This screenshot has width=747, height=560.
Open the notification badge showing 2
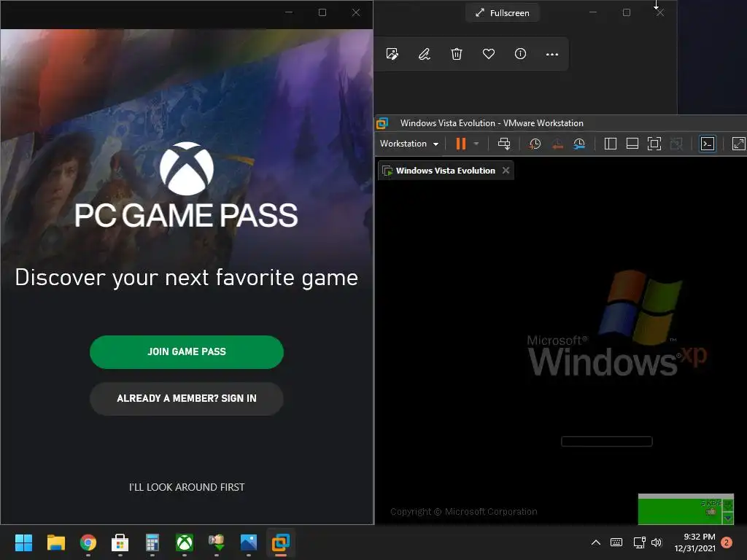[x=727, y=542]
